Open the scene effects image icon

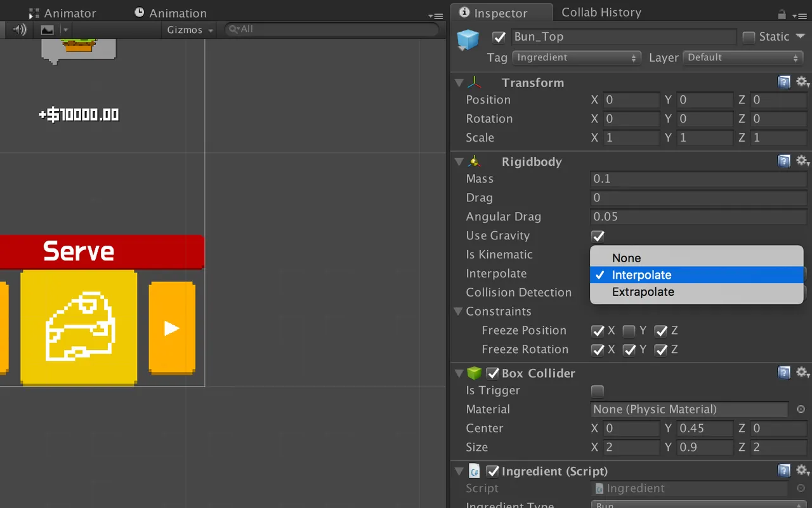click(x=48, y=29)
